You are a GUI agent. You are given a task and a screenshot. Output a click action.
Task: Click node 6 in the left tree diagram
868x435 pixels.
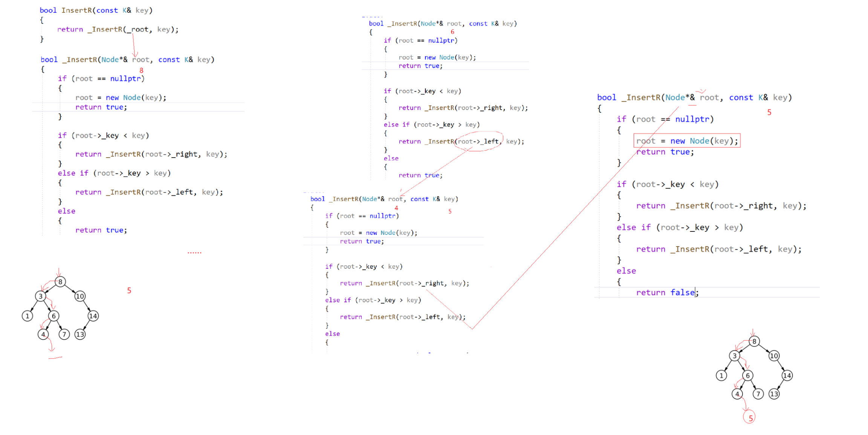(53, 316)
